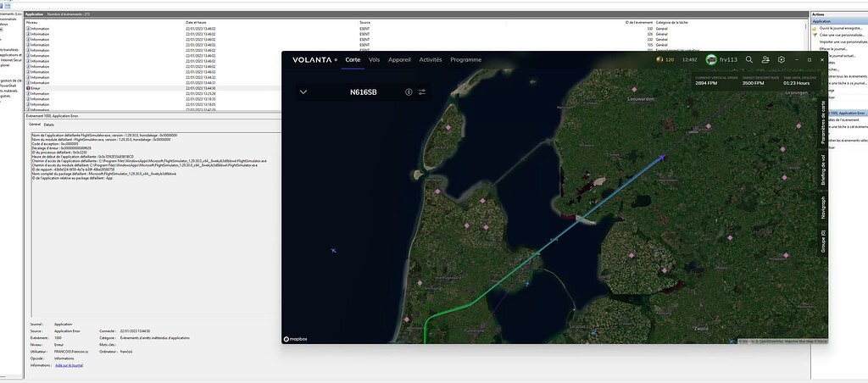
Task: Click the 2894 FPM current vertical speed value
Action: pyautogui.click(x=706, y=83)
